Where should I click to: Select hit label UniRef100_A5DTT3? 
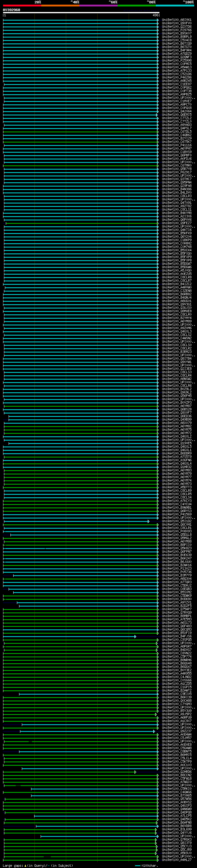coord(176,487)
